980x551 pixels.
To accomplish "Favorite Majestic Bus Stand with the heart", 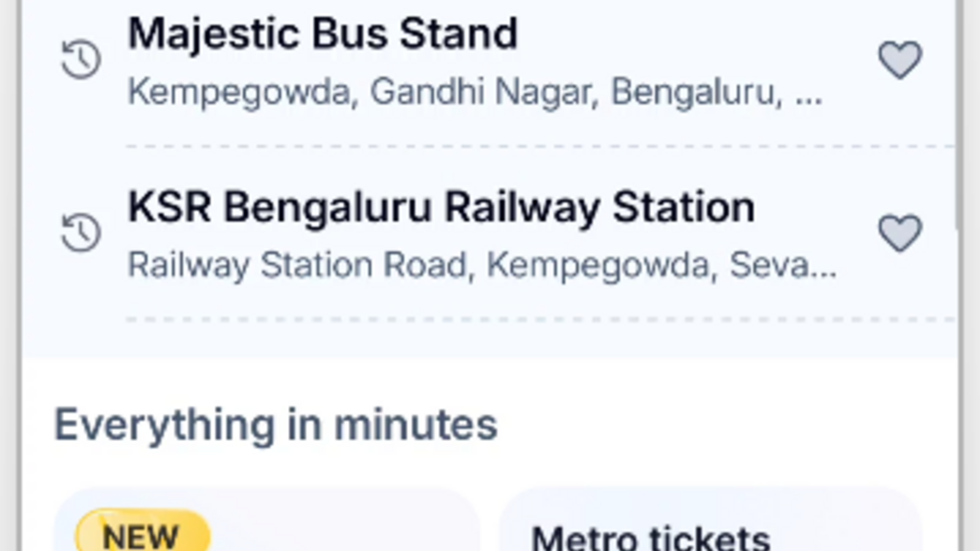I will [x=900, y=60].
